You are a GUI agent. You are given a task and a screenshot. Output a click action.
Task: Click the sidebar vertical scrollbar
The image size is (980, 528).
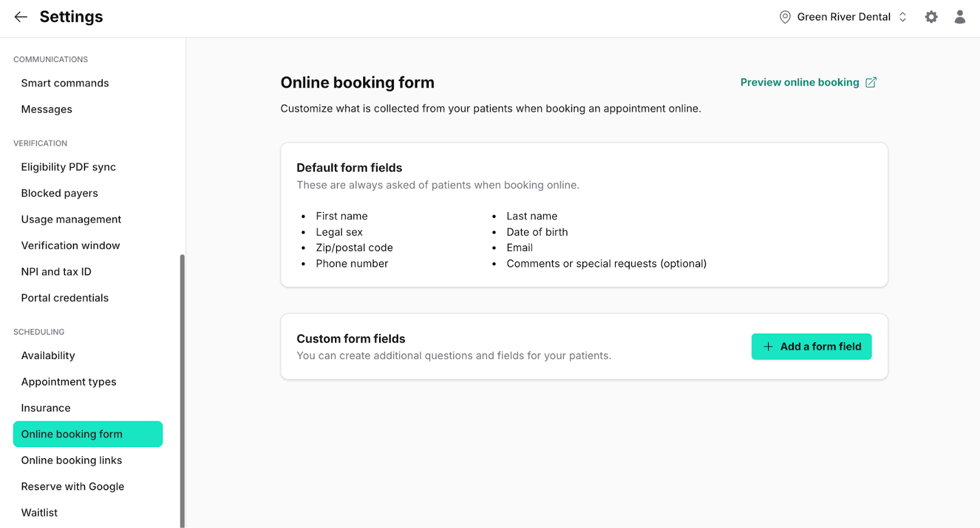182,391
